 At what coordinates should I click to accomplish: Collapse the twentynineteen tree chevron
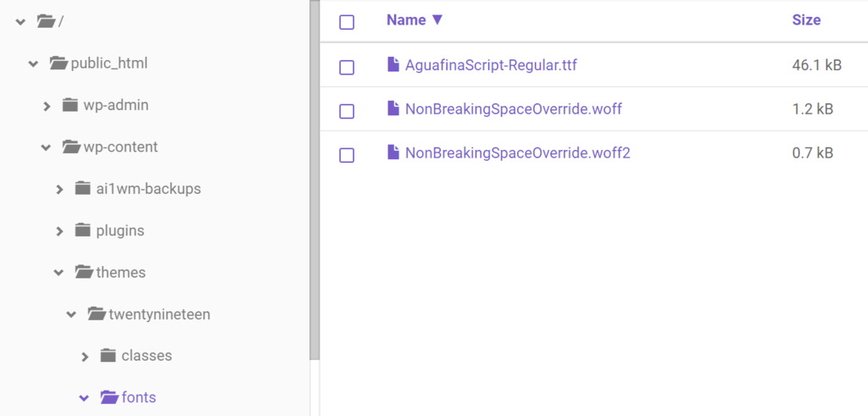72,315
